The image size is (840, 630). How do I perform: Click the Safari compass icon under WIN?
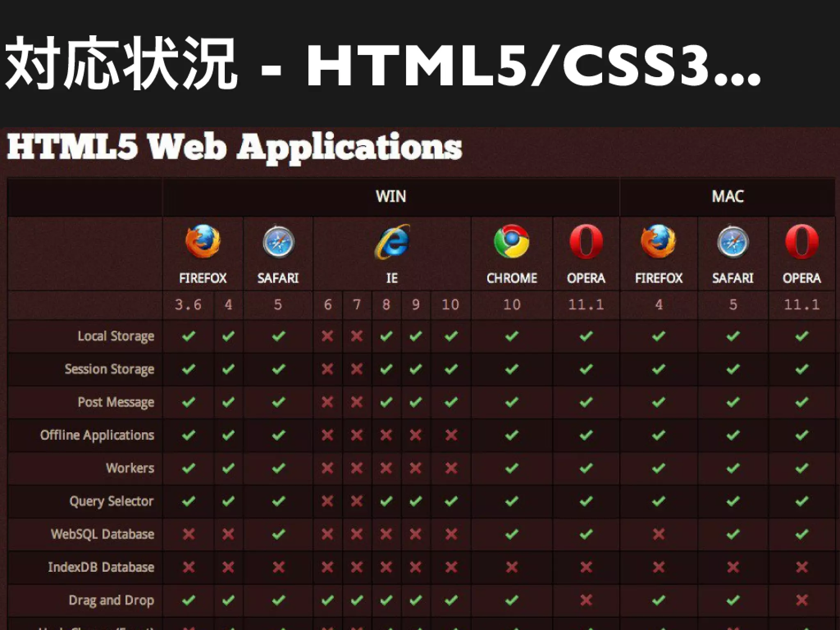pos(278,242)
